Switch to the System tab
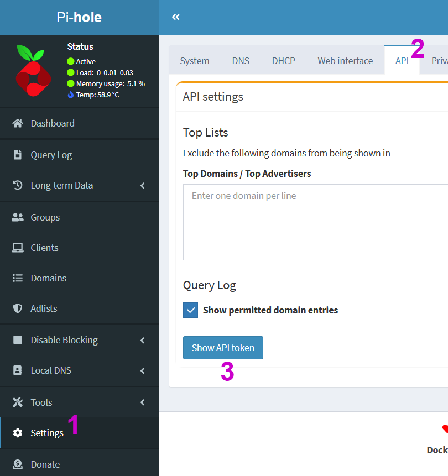 coord(195,61)
